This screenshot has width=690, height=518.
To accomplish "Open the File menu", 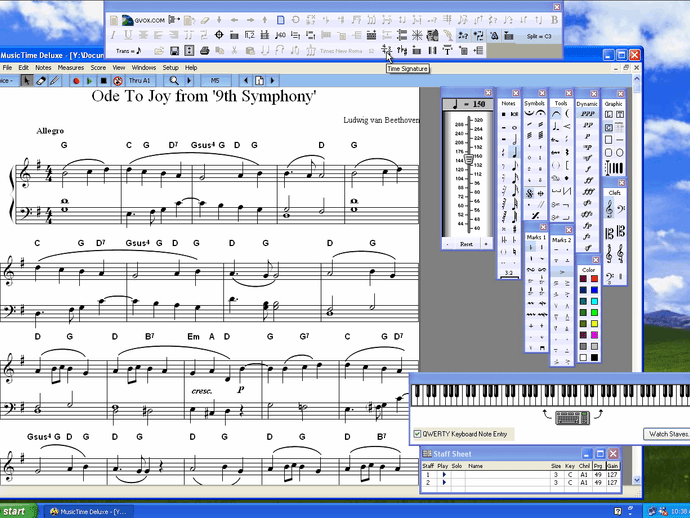I will tap(7, 68).
